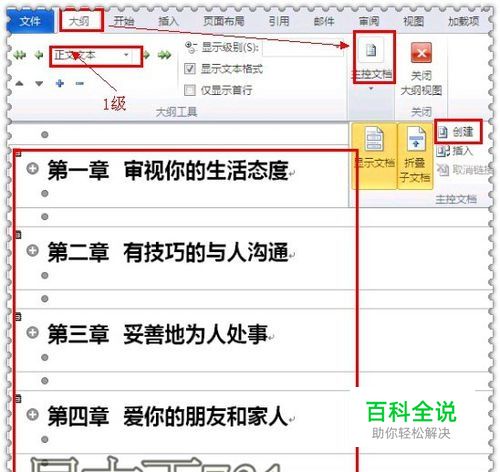Open the 加载项 add-ins tab
Image resolution: width=500 pixels, height=472 pixels.
(x=463, y=21)
